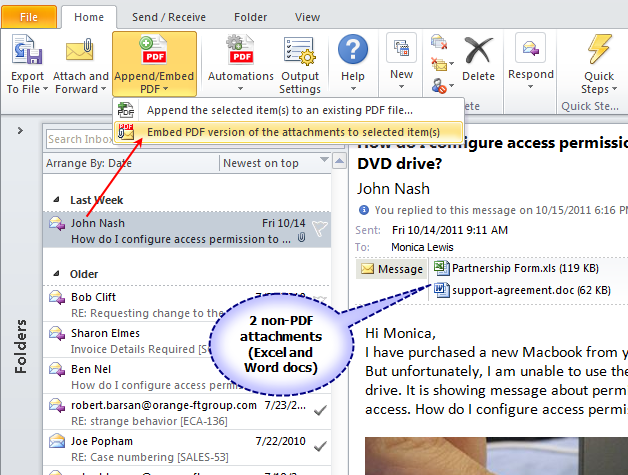Click the message list scroll up arrow
Viewport: 628px width, 475px height.
[340, 161]
